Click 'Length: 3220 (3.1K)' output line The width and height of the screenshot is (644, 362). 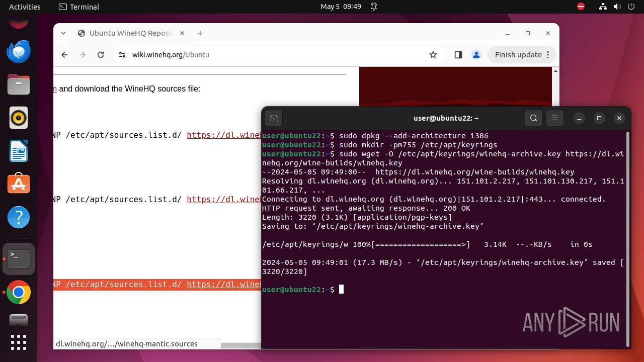tap(357, 217)
